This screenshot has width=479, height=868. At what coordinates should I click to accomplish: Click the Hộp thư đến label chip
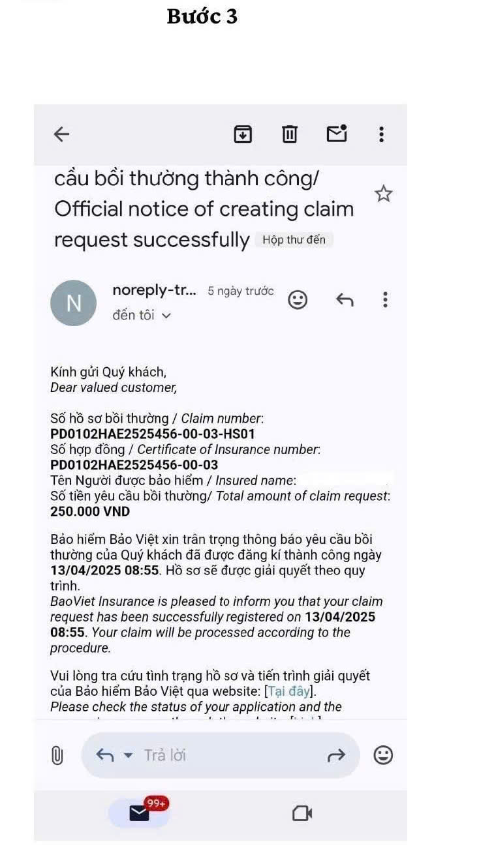[x=294, y=240]
